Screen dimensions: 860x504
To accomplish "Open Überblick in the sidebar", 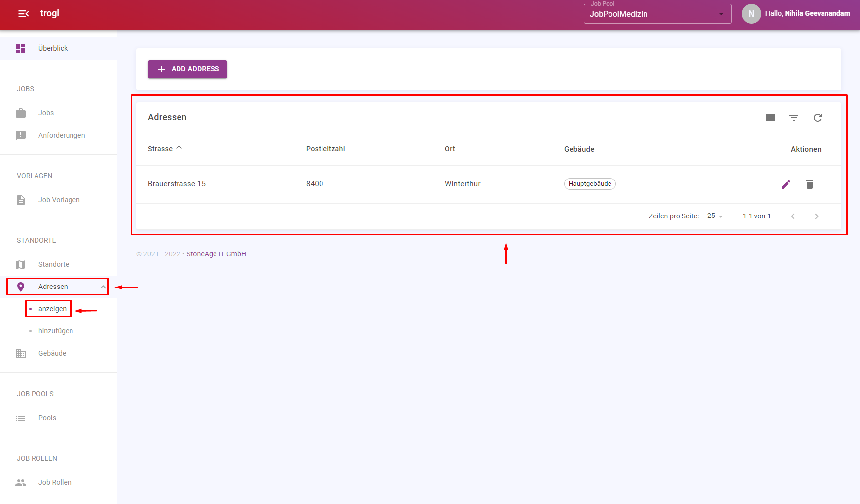I will point(58,48).
